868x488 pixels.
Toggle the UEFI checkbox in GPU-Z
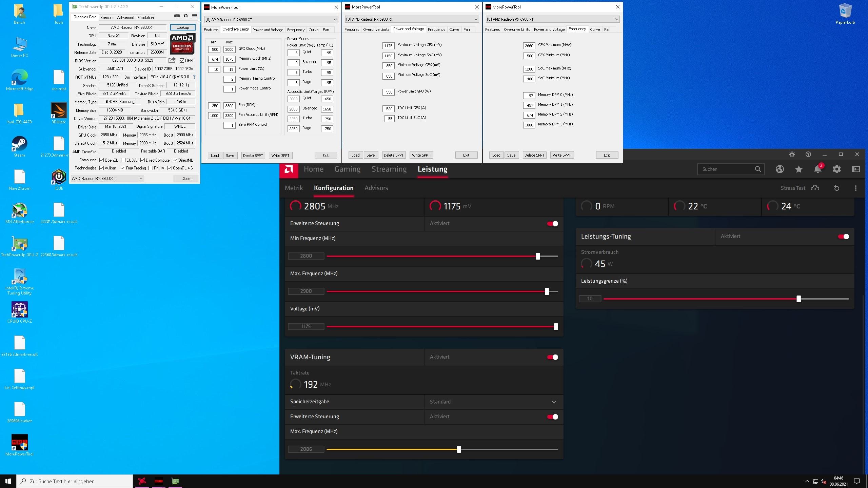pyautogui.click(x=182, y=60)
